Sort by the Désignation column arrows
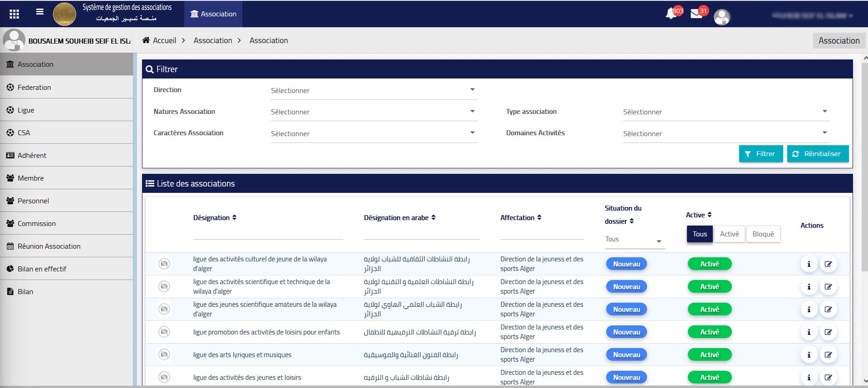 point(235,218)
